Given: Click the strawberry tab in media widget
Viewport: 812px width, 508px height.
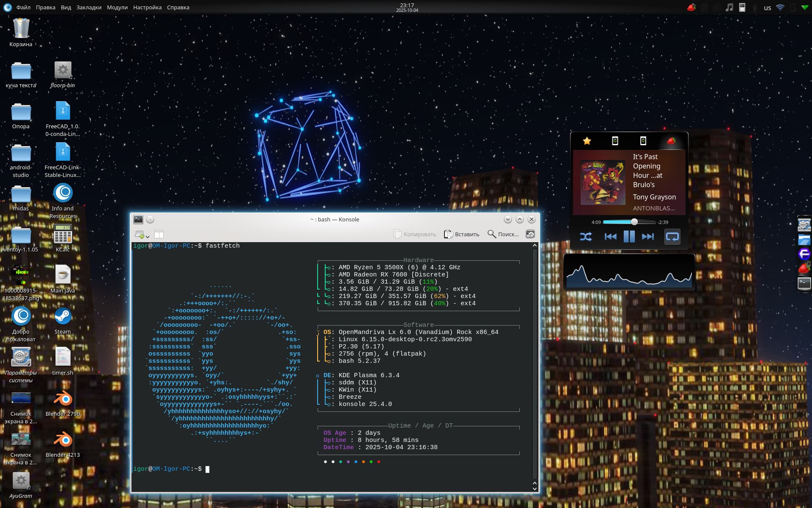Looking at the screenshot, I should click(x=671, y=141).
